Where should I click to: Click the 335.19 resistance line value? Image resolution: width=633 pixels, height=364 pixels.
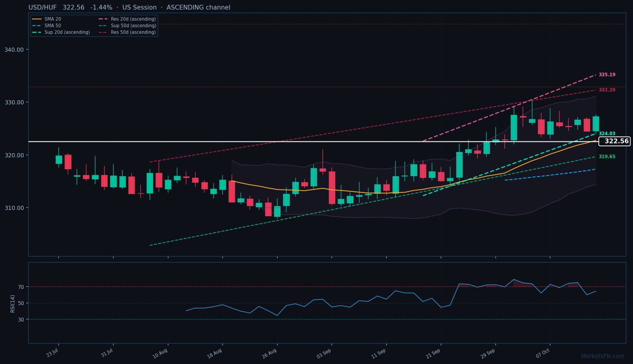coord(607,75)
